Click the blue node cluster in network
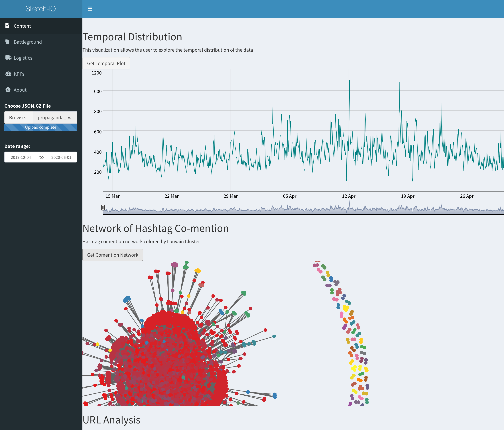The height and width of the screenshot is (430, 504). (x=127, y=299)
